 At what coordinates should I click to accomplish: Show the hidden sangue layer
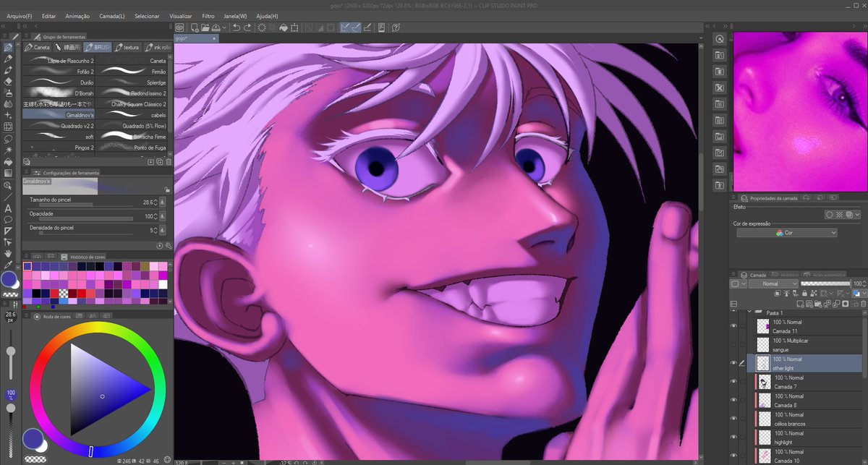(x=733, y=345)
